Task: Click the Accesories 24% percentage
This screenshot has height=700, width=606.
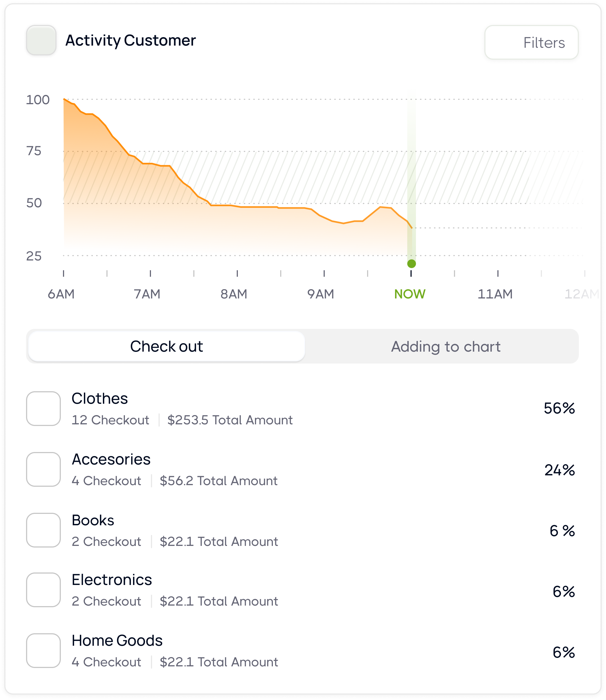Action: pyautogui.click(x=559, y=470)
